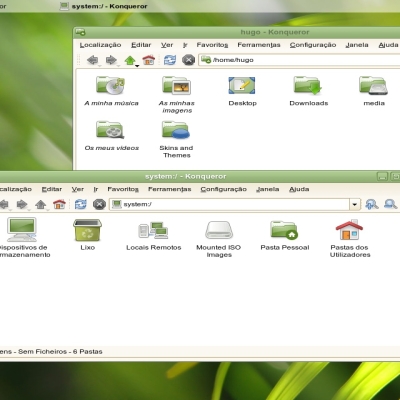
Task: Expand the system:/ location history dropdown
Action: [x=355, y=204]
